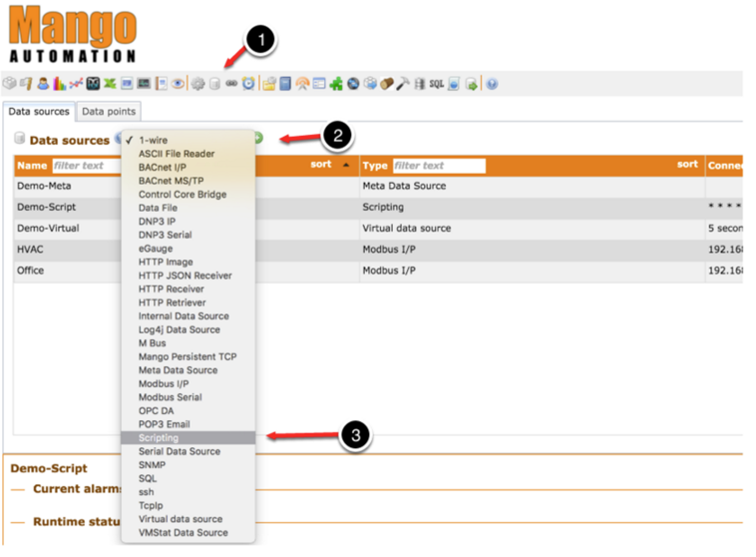This screenshot has height=557, width=756.
Task: Open the alarm clock scheduled events icon
Action: point(248,84)
